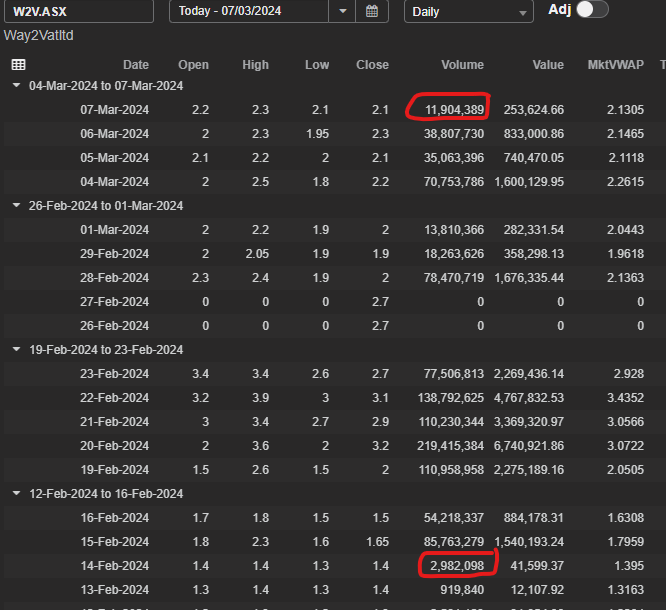The image size is (666, 610).
Task: Select the 01-Mar-2024 date cell
Action: coord(114,230)
